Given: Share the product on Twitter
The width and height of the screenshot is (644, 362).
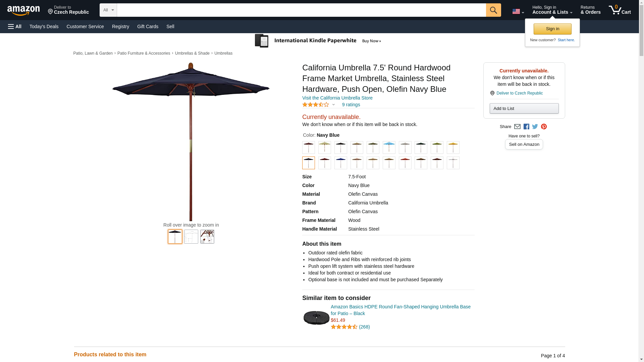Looking at the screenshot, I should coord(535,127).
